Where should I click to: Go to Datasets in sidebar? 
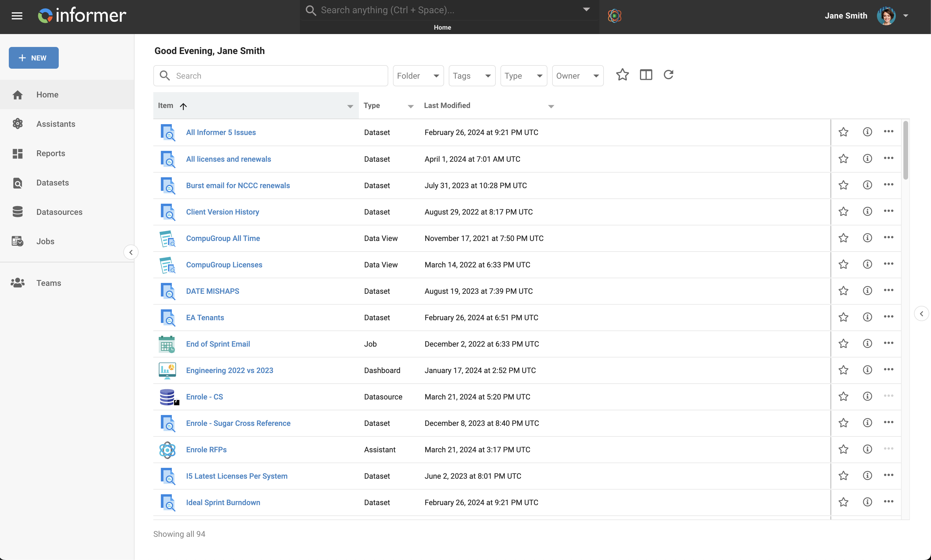coord(53,183)
